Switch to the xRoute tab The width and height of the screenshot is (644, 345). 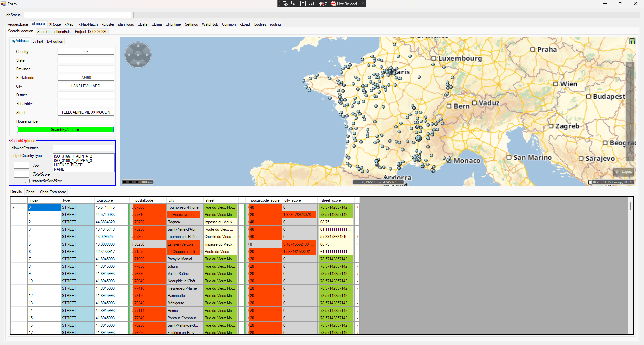55,24
